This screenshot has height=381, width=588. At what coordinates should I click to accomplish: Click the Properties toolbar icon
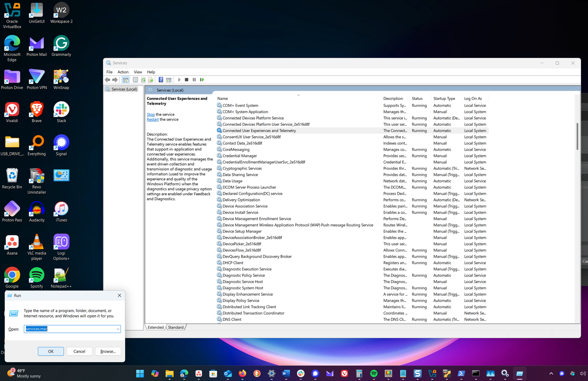click(135, 80)
